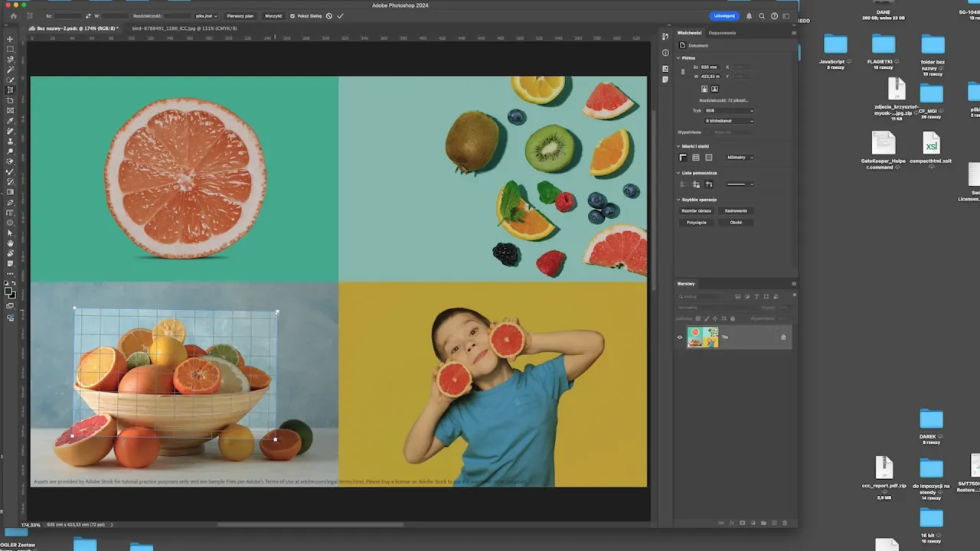Click the blue Udostępnij button
980x551 pixels.
tap(724, 15)
